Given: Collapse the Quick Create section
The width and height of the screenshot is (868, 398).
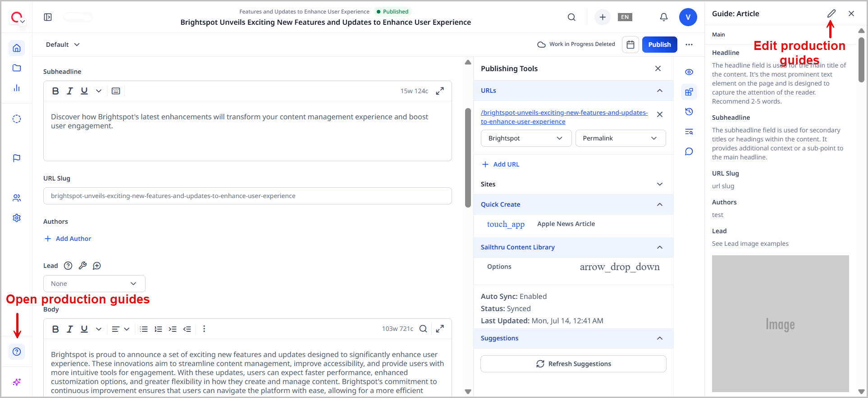Looking at the screenshot, I should [659, 204].
